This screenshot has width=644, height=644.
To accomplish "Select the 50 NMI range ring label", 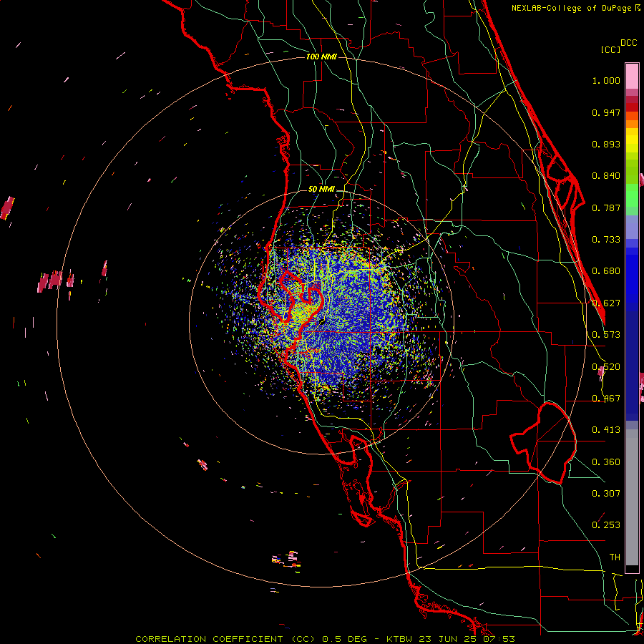I will (x=321, y=190).
